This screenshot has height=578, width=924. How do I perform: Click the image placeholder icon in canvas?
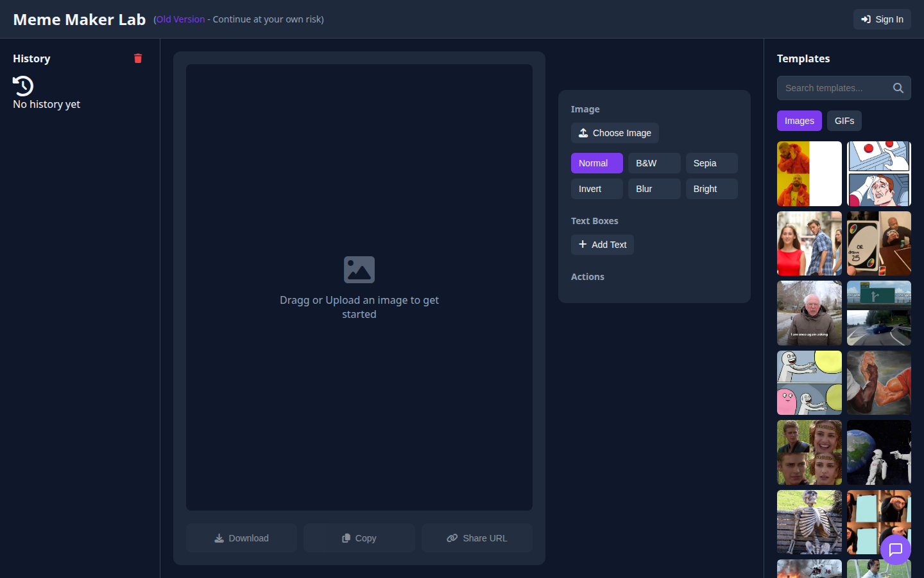[359, 270]
